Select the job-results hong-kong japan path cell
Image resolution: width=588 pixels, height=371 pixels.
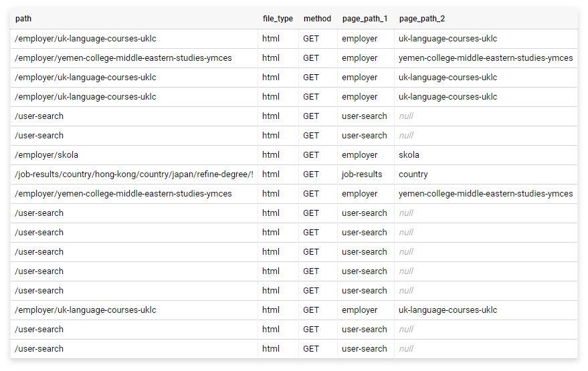point(134,174)
